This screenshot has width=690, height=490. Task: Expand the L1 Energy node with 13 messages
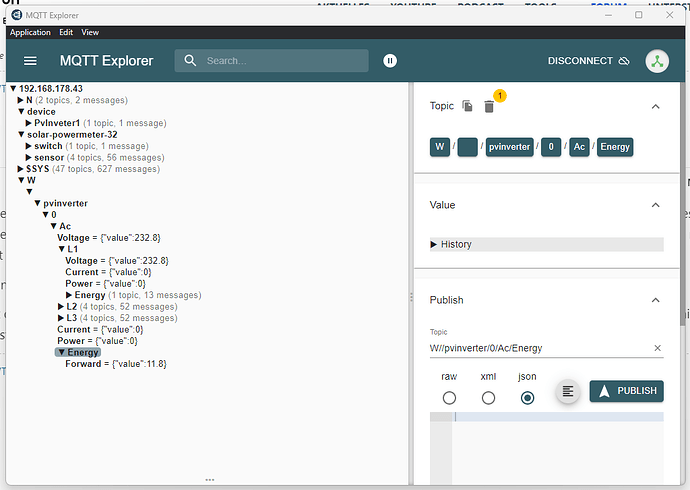pos(69,295)
